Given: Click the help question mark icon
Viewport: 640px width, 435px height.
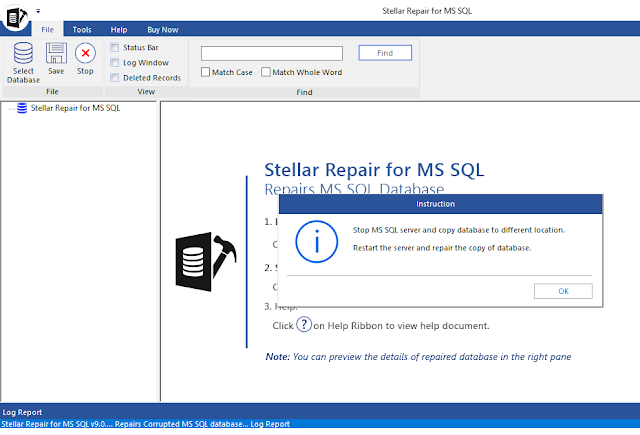Looking at the screenshot, I should 304,325.
